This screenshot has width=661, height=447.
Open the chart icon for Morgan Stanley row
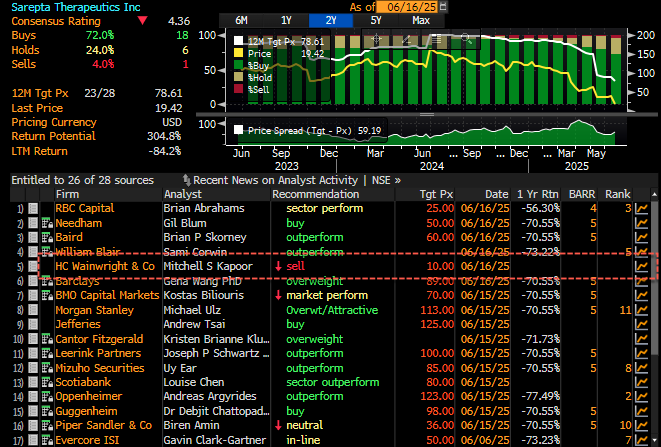[x=642, y=310]
